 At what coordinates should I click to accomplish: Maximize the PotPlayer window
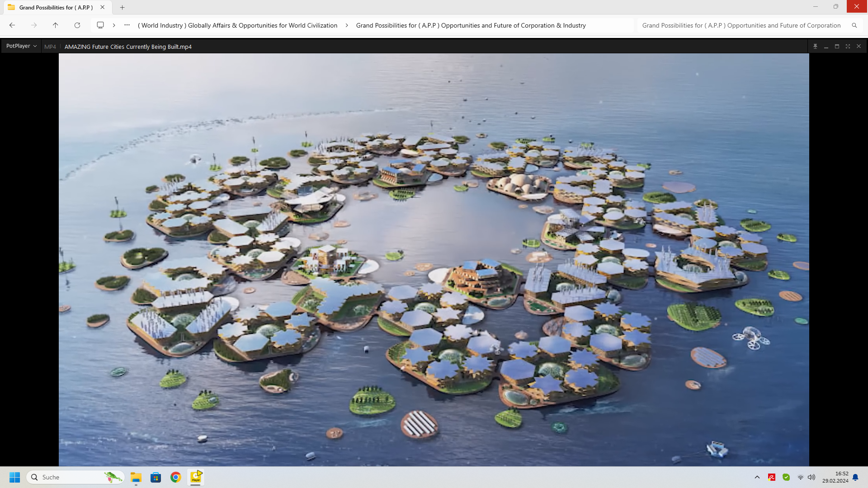(837, 47)
